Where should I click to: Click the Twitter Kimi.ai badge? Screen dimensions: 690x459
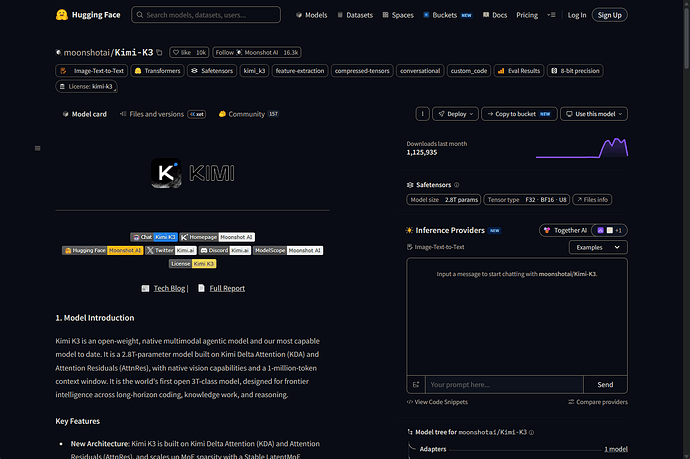(171, 250)
